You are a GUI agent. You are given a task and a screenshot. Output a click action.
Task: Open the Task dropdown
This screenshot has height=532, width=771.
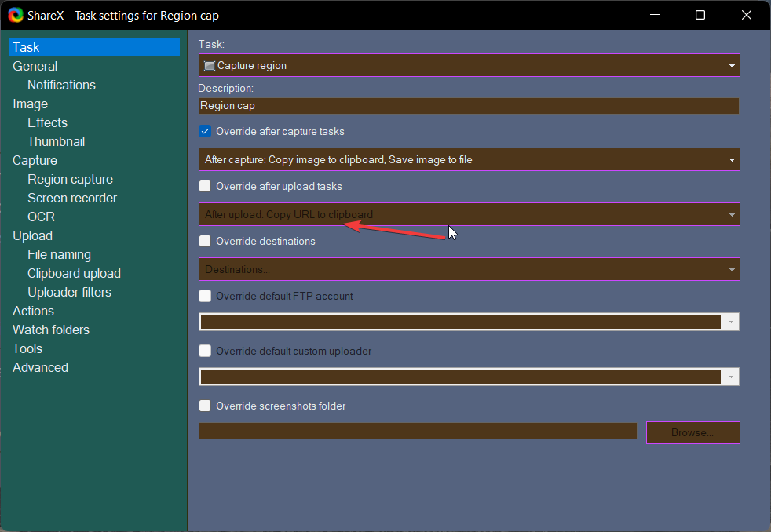[x=731, y=65]
